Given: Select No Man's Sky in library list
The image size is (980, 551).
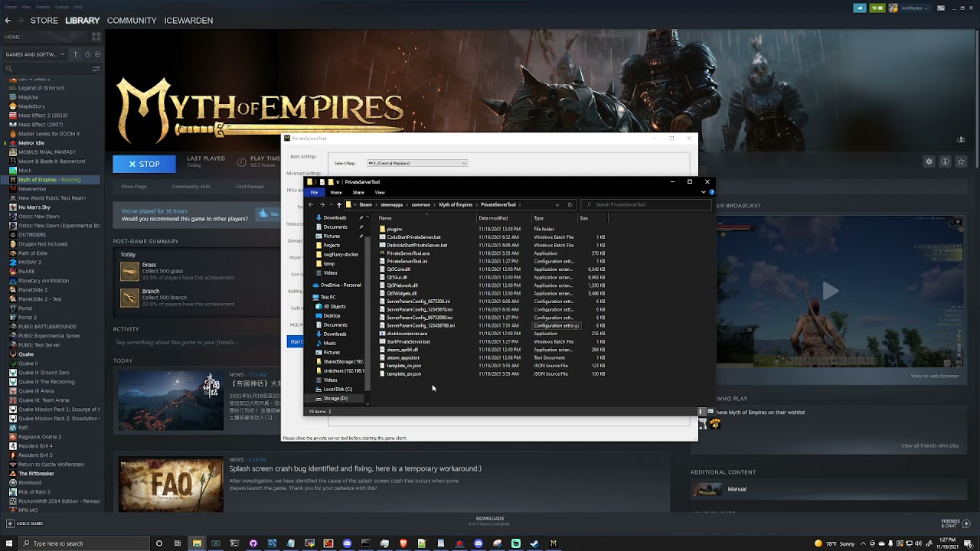Looking at the screenshot, I should click(34, 207).
